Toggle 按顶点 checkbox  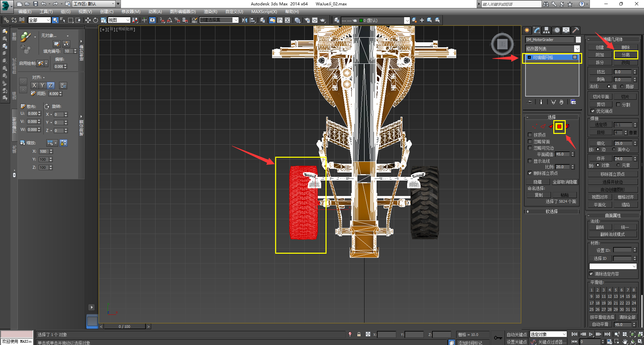530,135
